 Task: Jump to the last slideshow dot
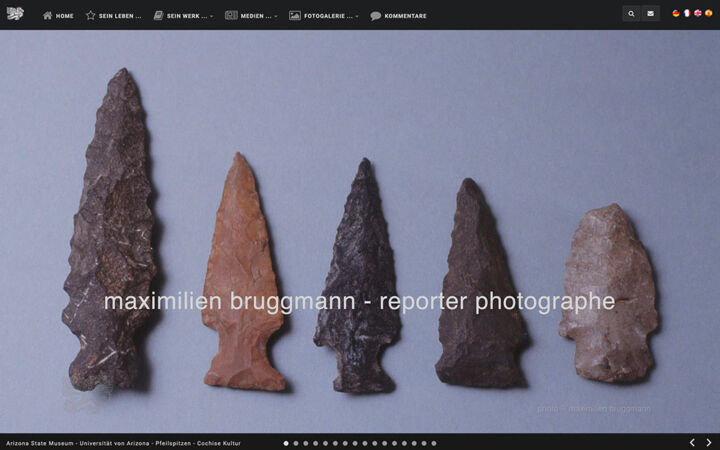[x=434, y=443]
